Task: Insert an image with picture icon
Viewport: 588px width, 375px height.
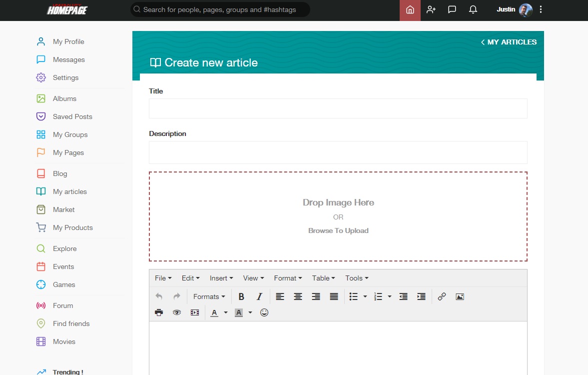Action: click(460, 296)
